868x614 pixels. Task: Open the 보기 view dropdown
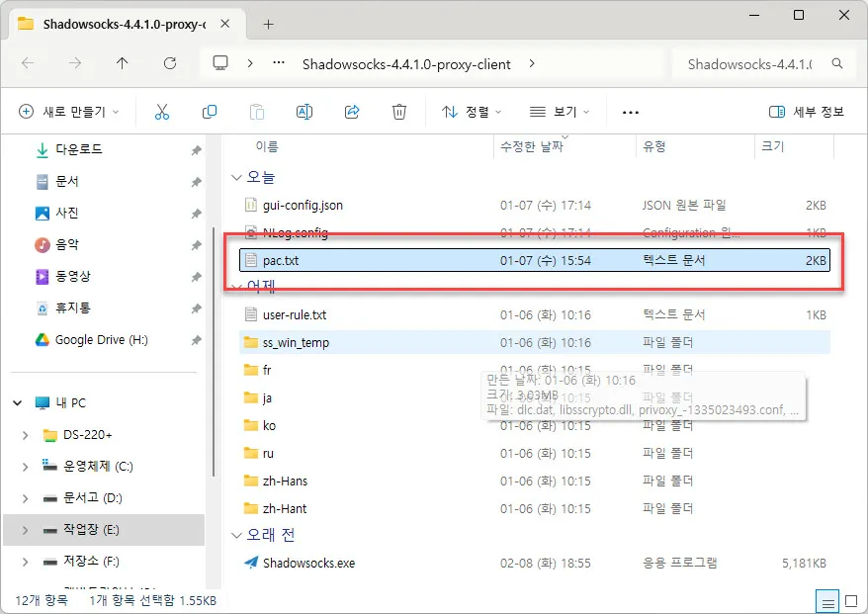pyautogui.click(x=560, y=112)
